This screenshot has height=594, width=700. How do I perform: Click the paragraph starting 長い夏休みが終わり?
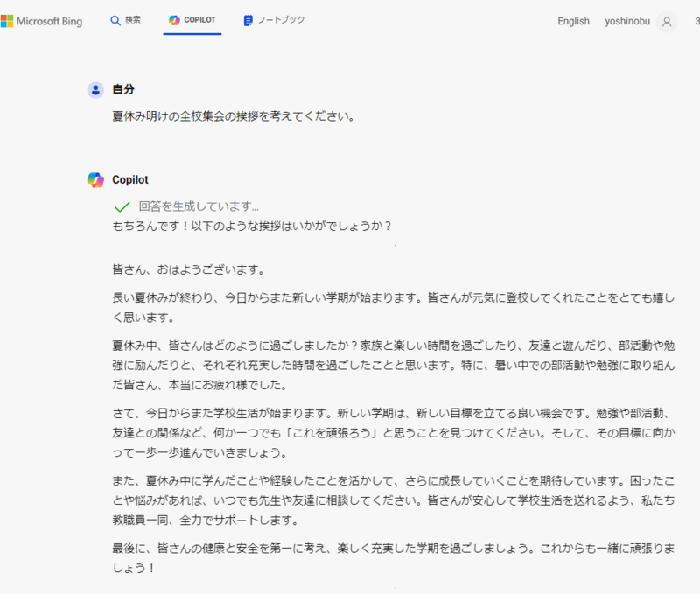393,307
